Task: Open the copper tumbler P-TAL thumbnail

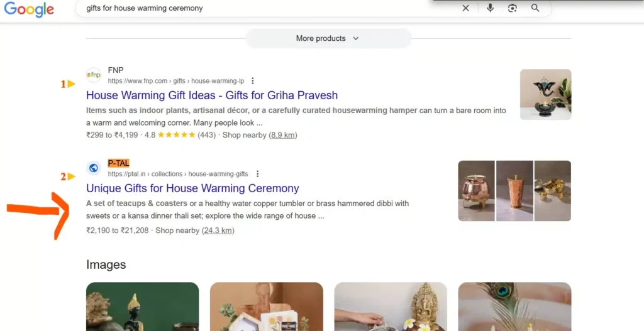Action: coord(514,191)
